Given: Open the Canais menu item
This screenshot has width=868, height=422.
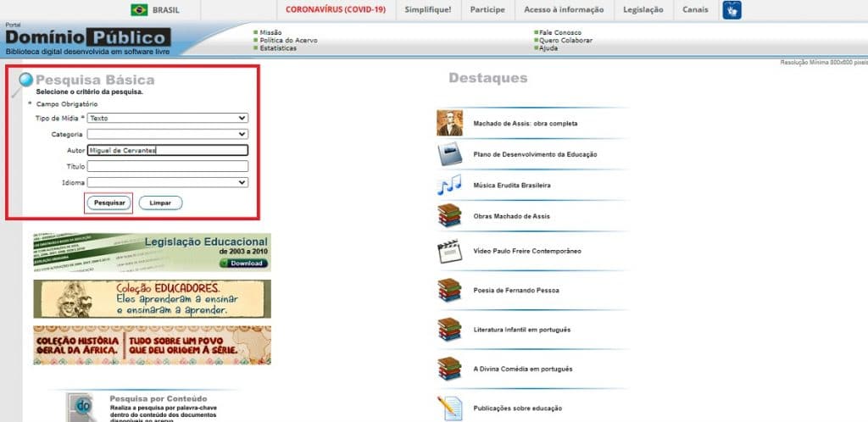Looking at the screenshot, I should coord(695,10).
